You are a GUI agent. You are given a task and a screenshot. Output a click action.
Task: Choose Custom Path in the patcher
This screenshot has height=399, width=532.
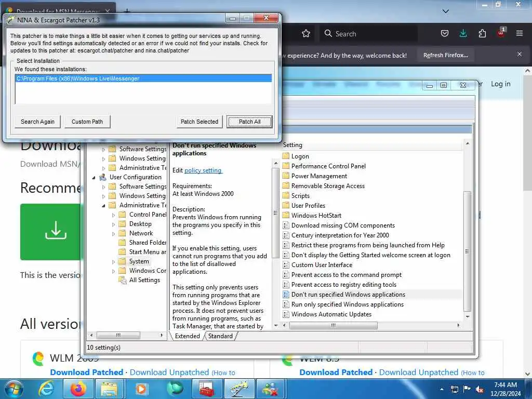coord(87,122)
